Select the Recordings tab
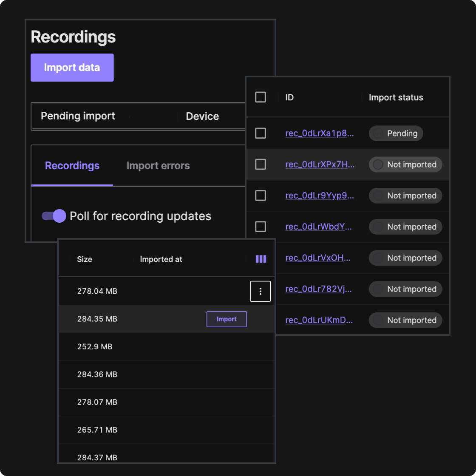 [72, 166]
